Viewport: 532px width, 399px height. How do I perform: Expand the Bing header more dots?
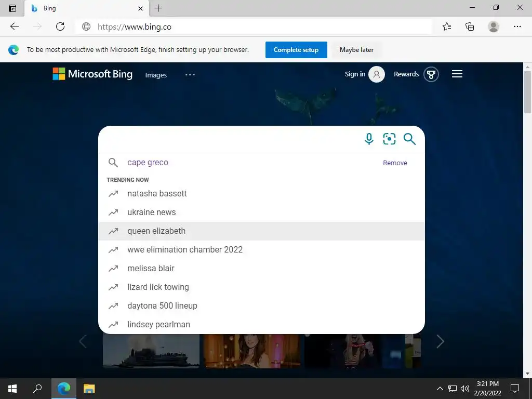point(190,75)
